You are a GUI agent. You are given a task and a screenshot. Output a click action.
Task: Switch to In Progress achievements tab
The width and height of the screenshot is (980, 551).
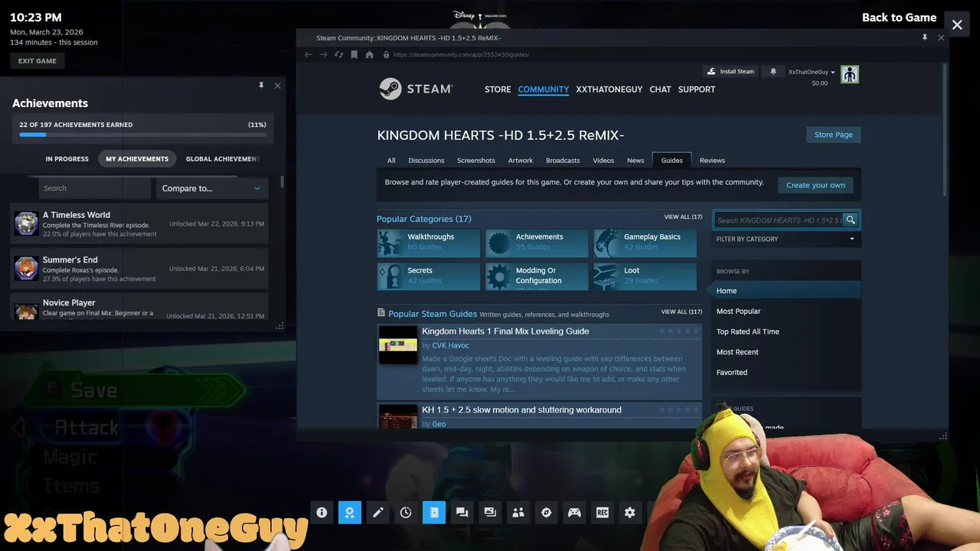[67, 159]
